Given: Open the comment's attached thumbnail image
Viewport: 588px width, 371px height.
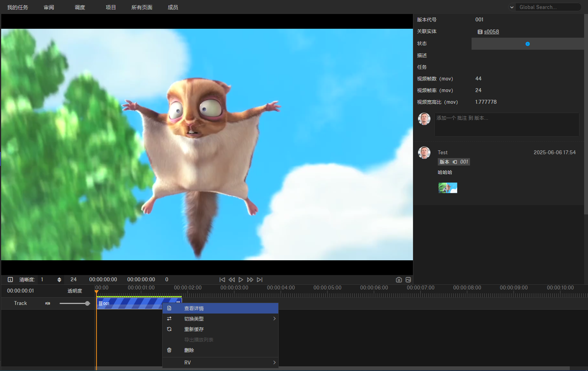Looking at the screenshot, I should click(448, 188).
